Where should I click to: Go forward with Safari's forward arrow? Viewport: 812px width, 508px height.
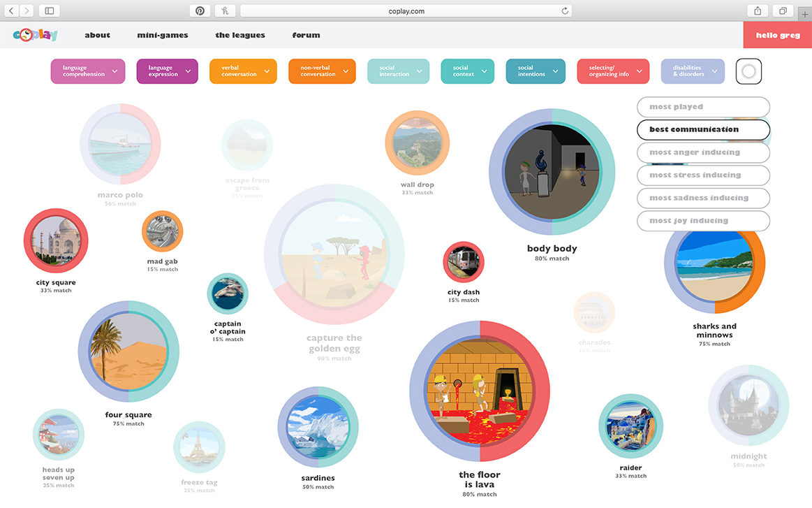[x=26, y=10]
